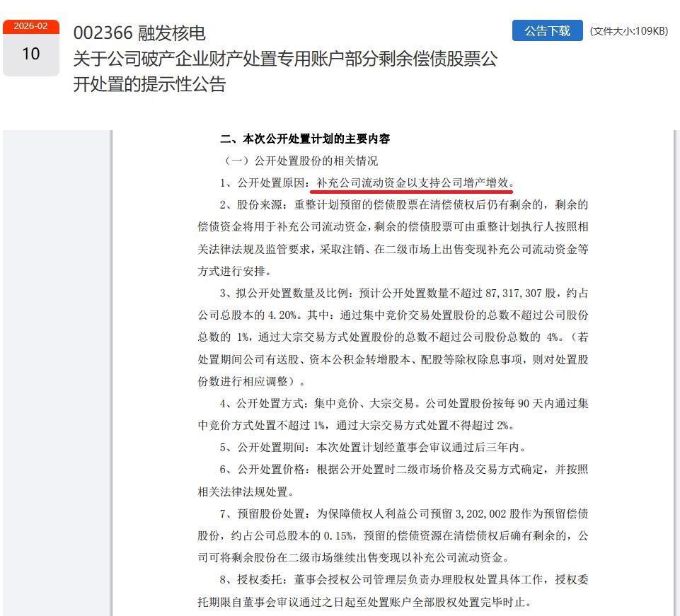Click the stock code title 002366 融发核电
This screenshot has height=616, width=680.
point(139,33)
